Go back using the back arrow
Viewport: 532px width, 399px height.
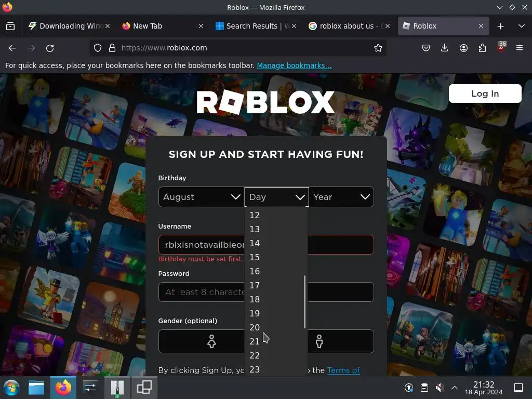(x=12, y=48)
